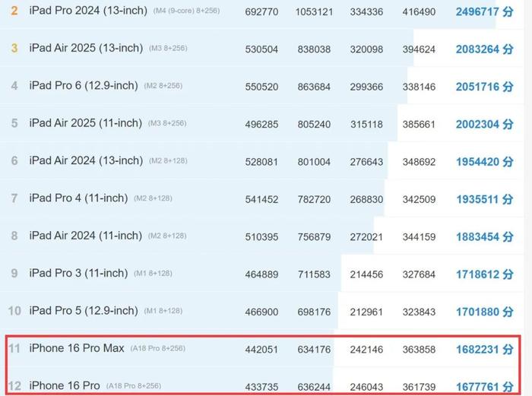This screenshot has width=532, height=396.
Task: Click total score 1954420 分
Action: (484, 162)
